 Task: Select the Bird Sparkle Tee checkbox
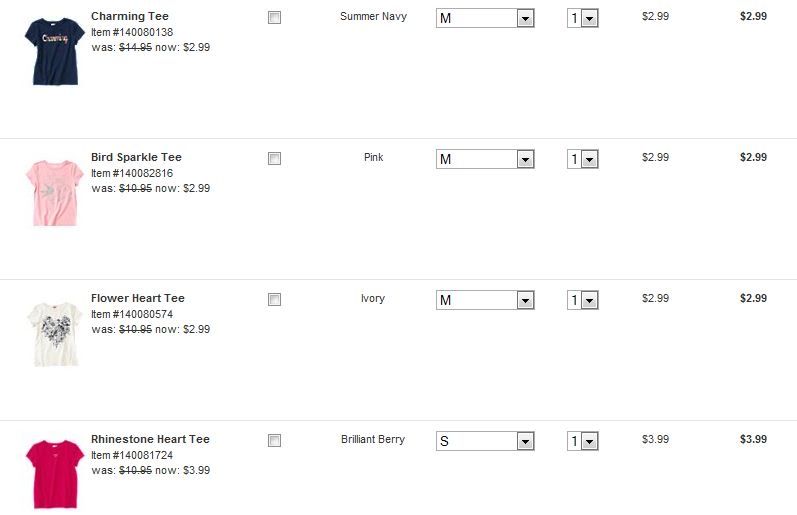tap(275, 159)
